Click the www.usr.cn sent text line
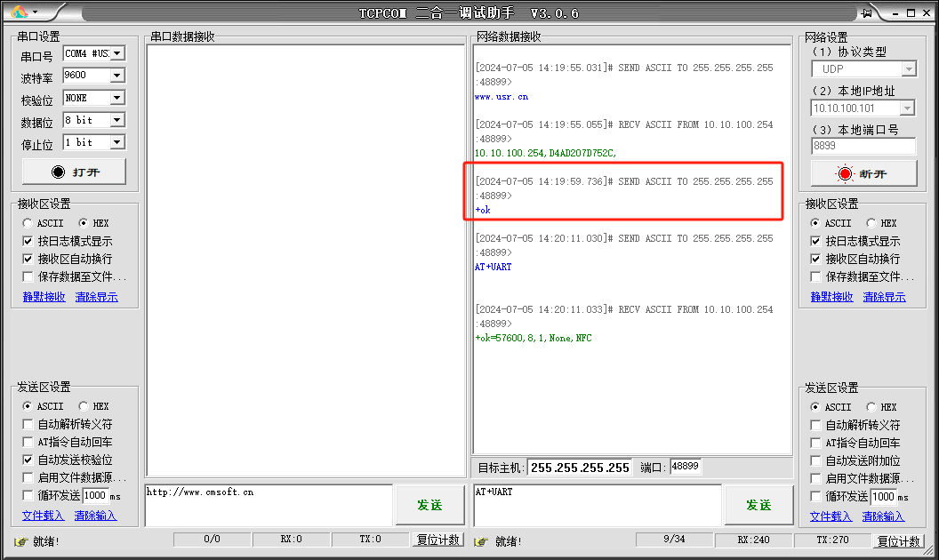939x560 pixels. (x=502, y=96)
